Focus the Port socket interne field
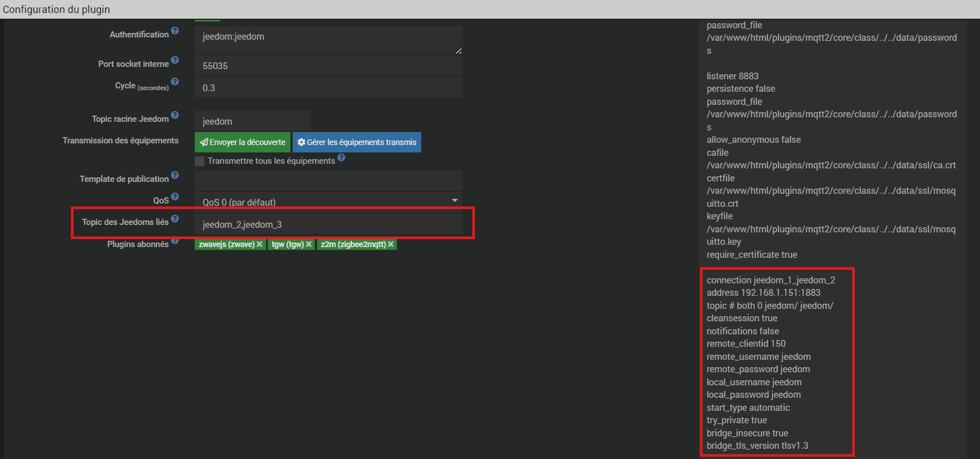 328,66
